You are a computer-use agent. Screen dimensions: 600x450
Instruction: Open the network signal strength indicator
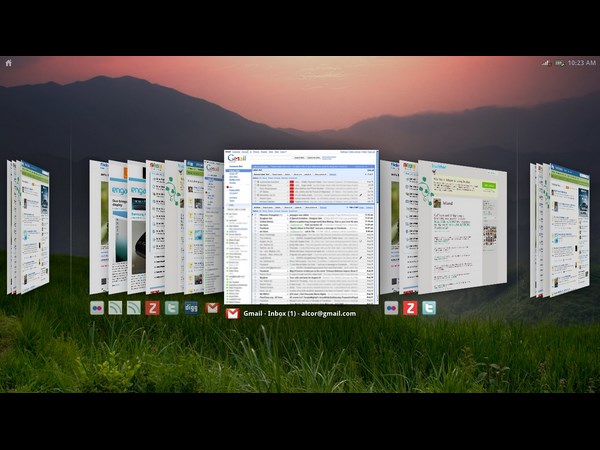pos(545,63)
